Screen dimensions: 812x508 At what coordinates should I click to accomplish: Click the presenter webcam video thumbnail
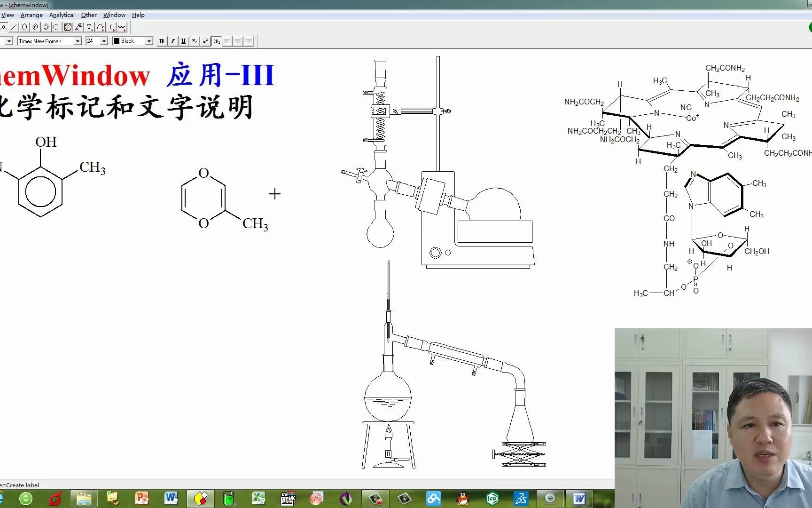(x=713, y=418)
